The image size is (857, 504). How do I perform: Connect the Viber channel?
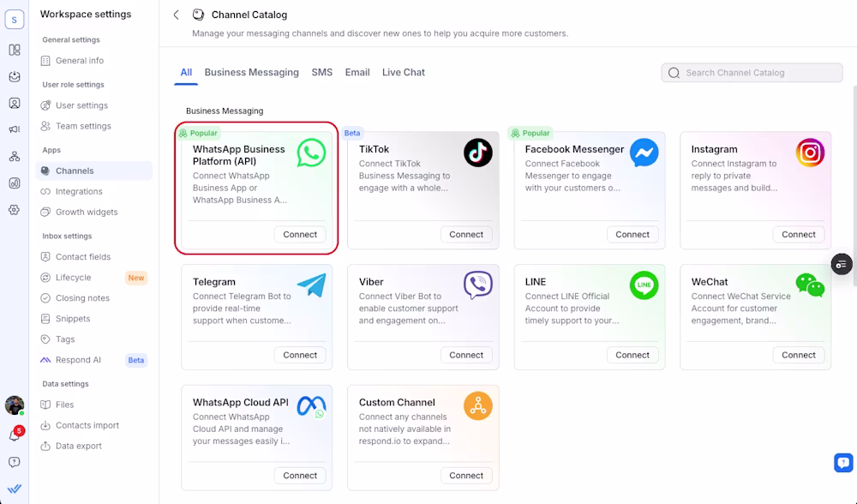click(x=466, y=356)
